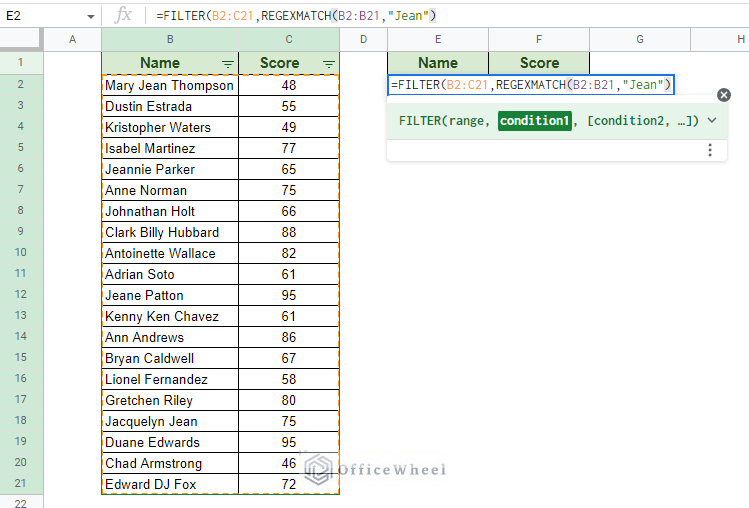The height and width of the screenshot is (508, 749).
Task: Select row 12 header
Action: coord(21,294)
